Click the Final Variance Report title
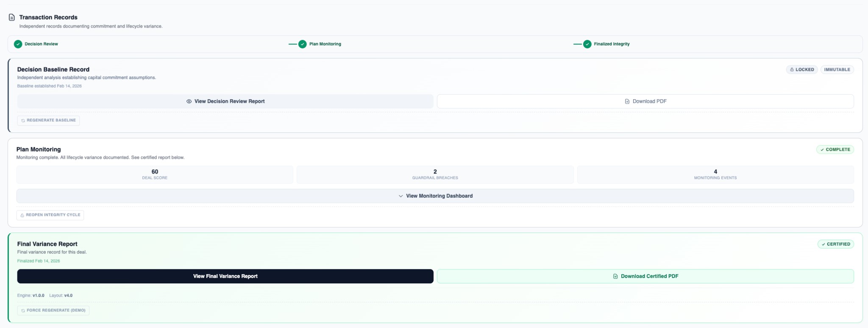The height and width of the screenshot is (328, 868). pos(47,244)
